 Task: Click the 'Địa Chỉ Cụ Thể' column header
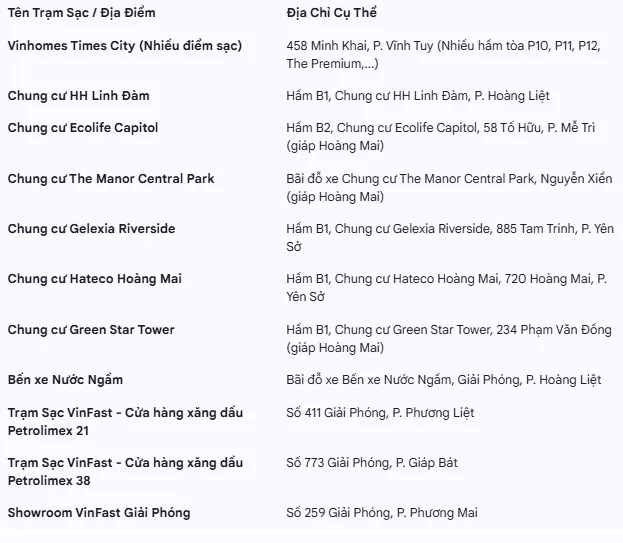click(331, 14)
